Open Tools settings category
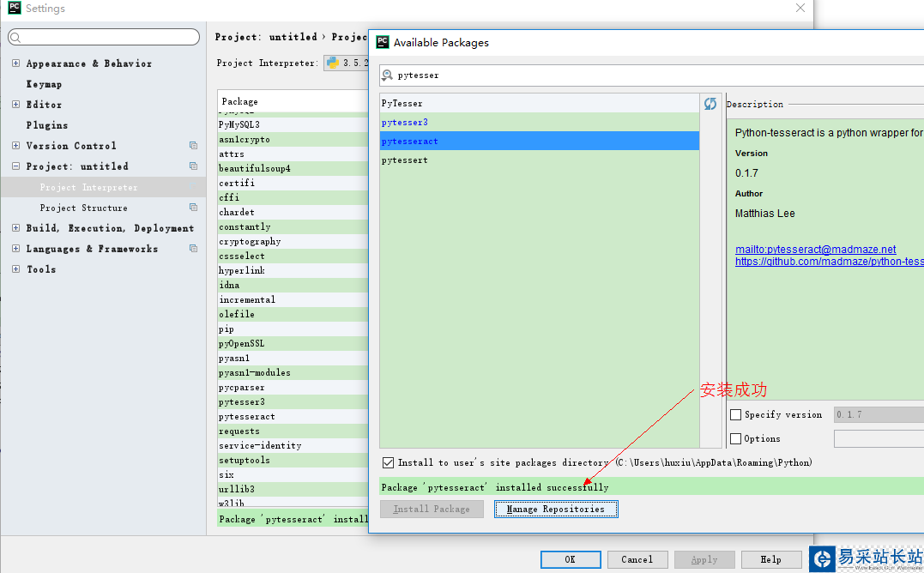This screenshot has height=573, width=924. tap(41, 269)
